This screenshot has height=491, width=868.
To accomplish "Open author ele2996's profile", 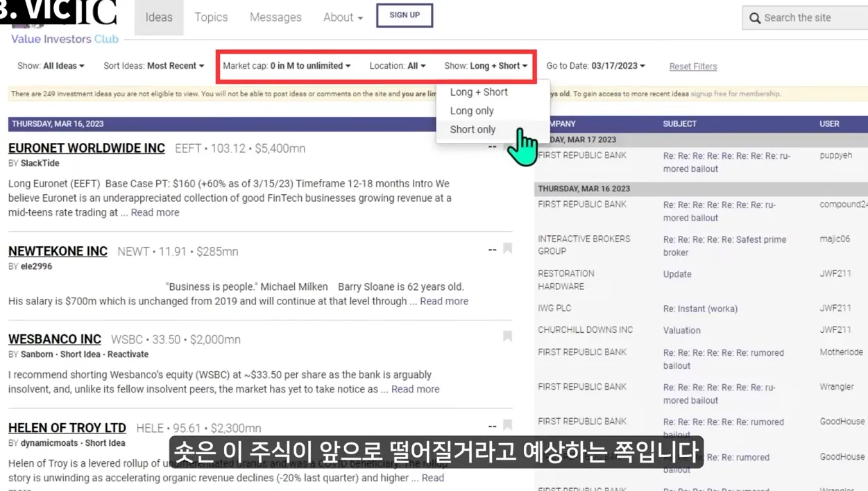I will pos(36,266).
